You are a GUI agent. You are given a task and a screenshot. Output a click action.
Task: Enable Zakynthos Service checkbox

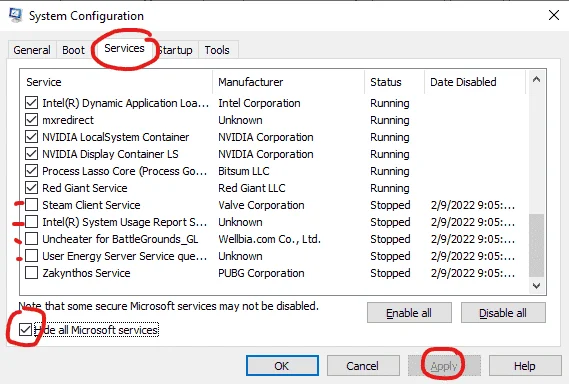32,273
